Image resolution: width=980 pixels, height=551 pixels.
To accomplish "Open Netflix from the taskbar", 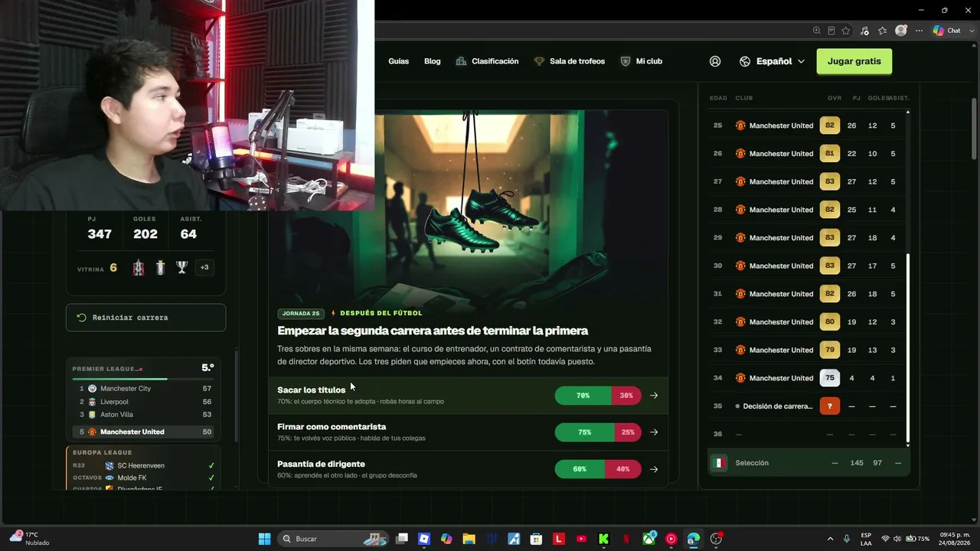I will click(x=626, y=539).
